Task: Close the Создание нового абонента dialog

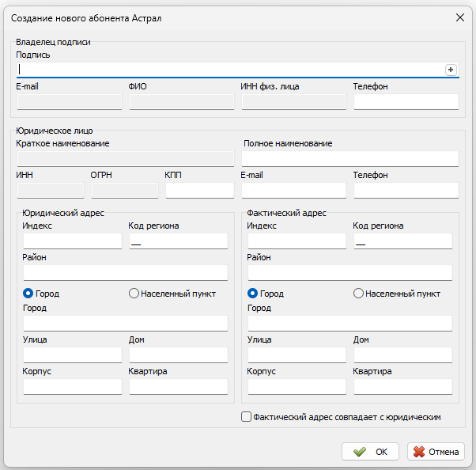Action: (460, 17)
